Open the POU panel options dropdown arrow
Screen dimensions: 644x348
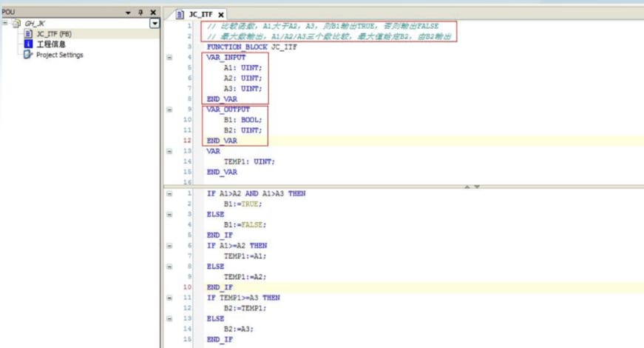click(x=128, y=13)
